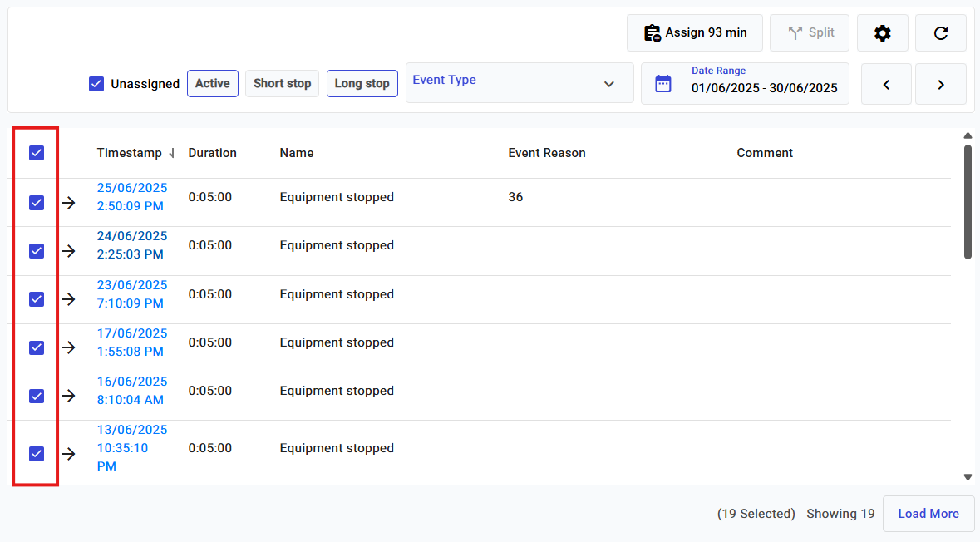Viewport: 980px width, 542px height.
Task: Click the settings gear icon
Action: click(x=882, y=33)
